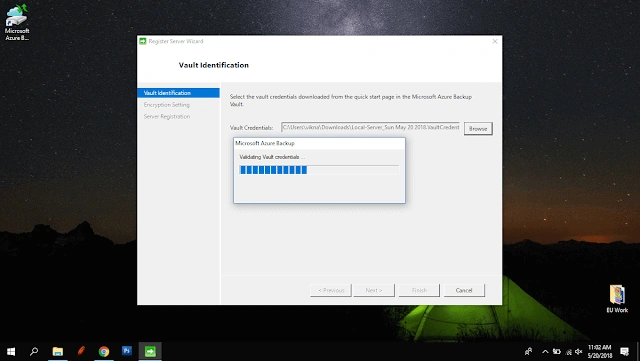Click the Next button
The height and width of the screenshot is (361, 640).
coord(374,290)
